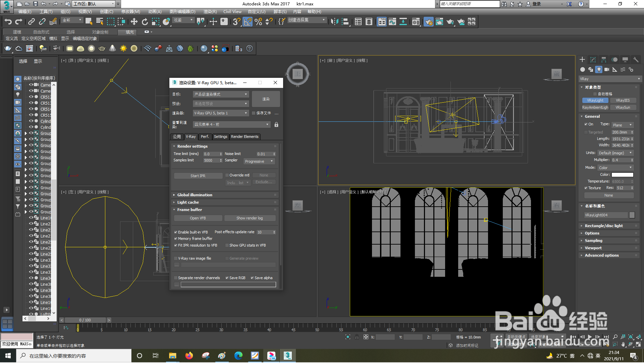The width and height of the screenshot is (644, 363).
Task: Open the VRay category dropdown in Create panel
Action: (x=610, y=79)
